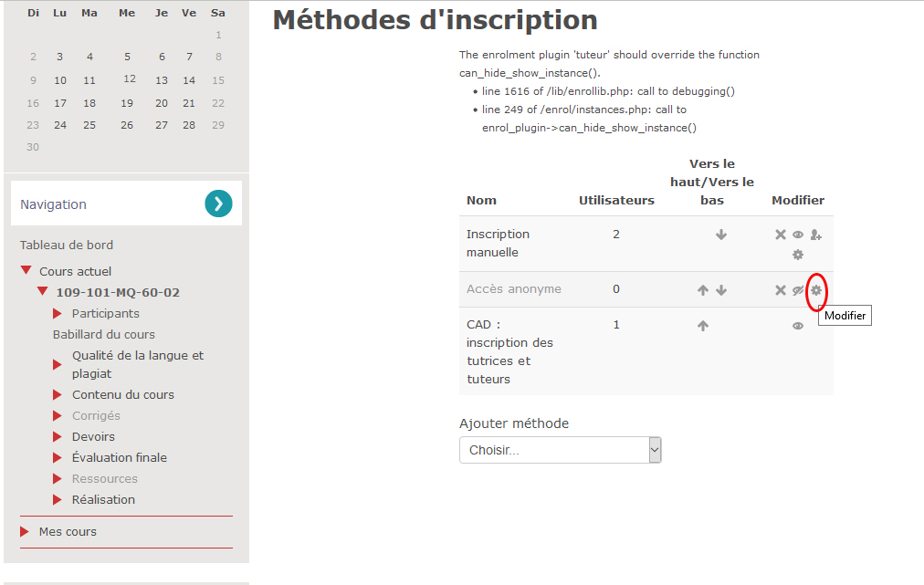Go to Tableau de bord link
The width and height of the screenshot is (924, 585).
(x=67, y=245)
